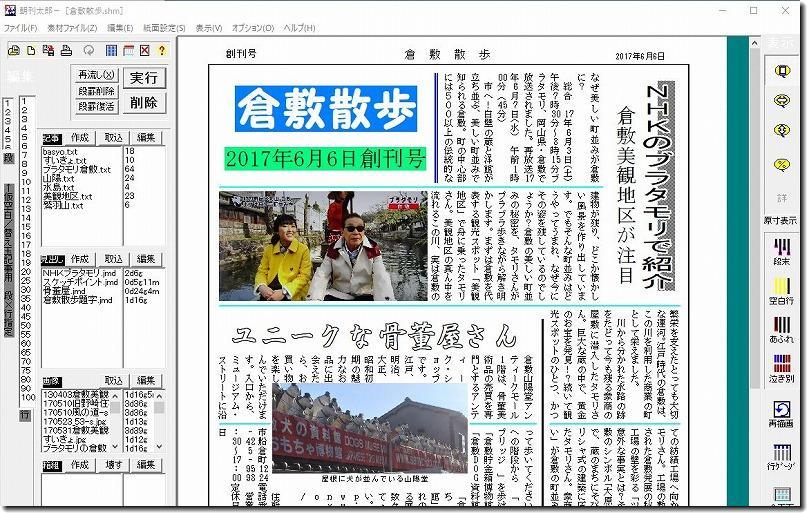
Task: Select image file すいぎょ.jpg in list
Action: (64, 439)
